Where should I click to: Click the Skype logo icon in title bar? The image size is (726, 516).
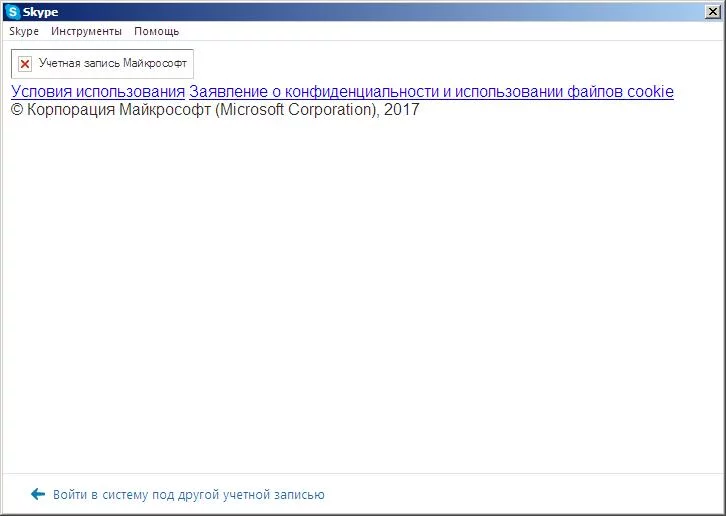coord(13,12)
